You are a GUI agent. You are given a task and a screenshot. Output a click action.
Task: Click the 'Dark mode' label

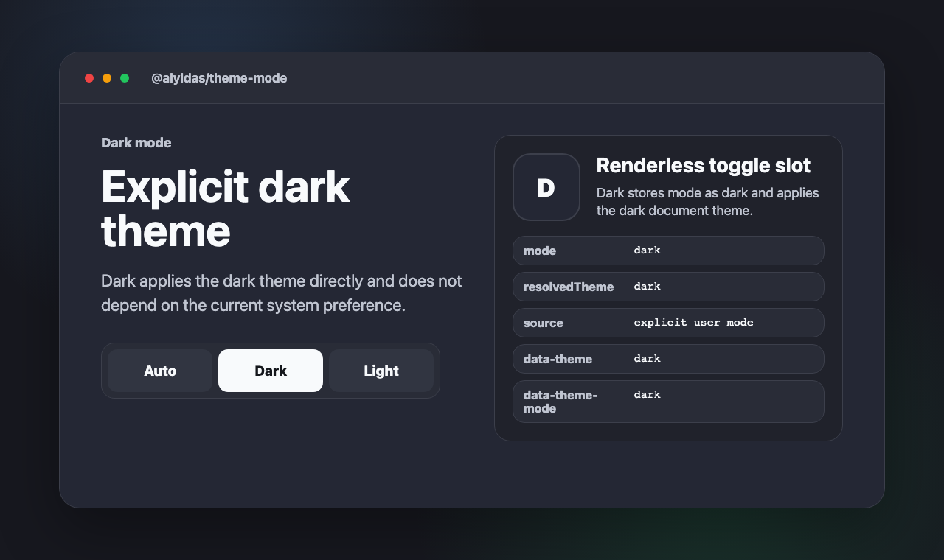(136, 143)
